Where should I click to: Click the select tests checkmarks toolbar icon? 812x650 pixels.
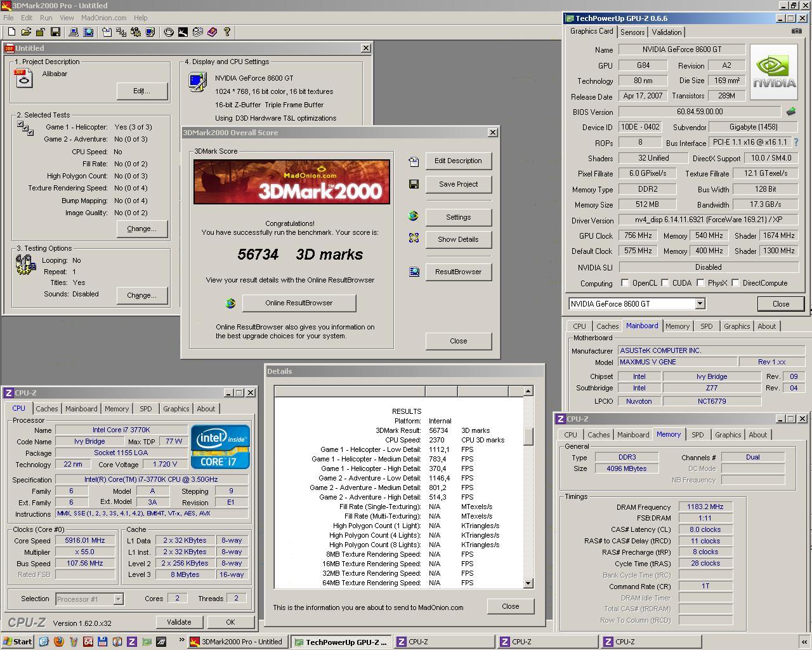pos(121,32)
